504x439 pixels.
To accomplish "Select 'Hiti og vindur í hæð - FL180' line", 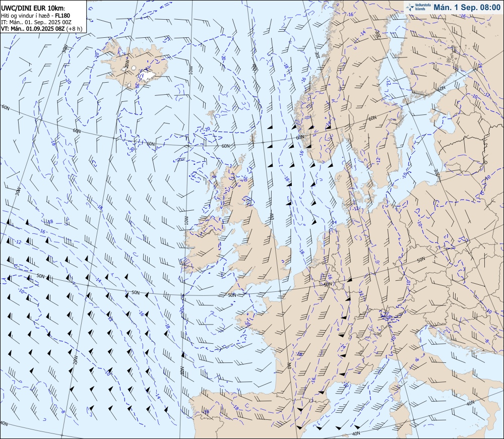I will pyautogui.click(x=35, y=16).
